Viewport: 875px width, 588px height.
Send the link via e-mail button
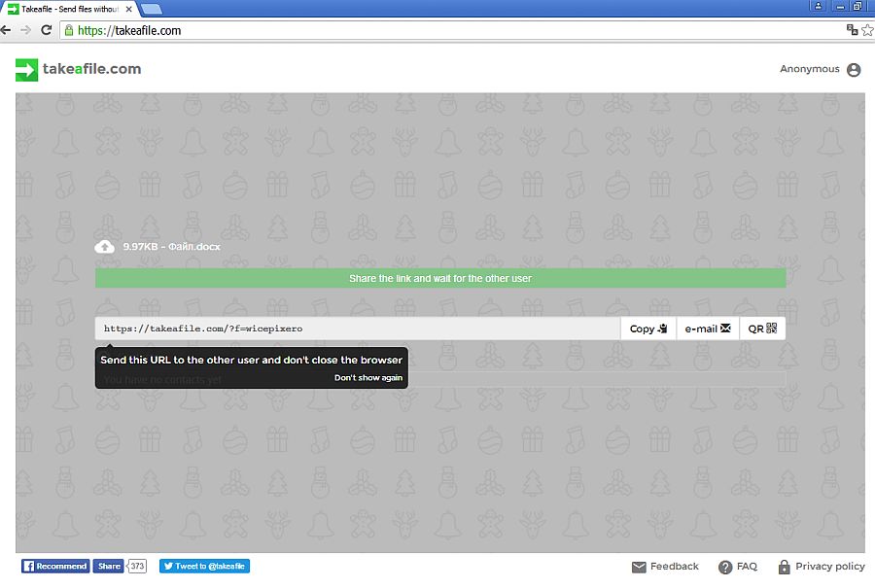708,329
